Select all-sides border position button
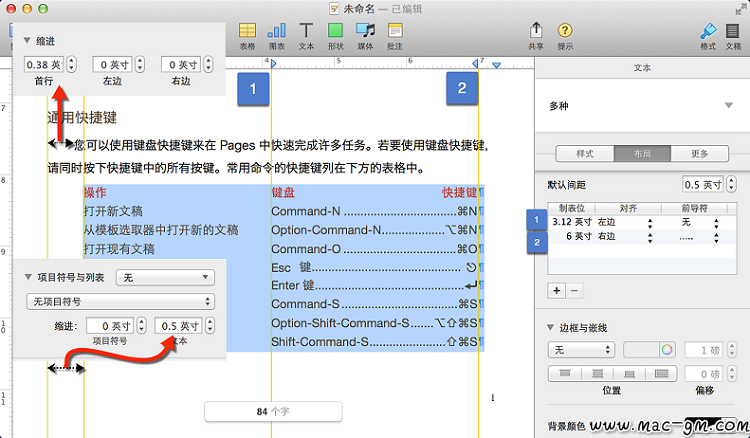Screen dimensions: 750x438 [x=662, y=373]
